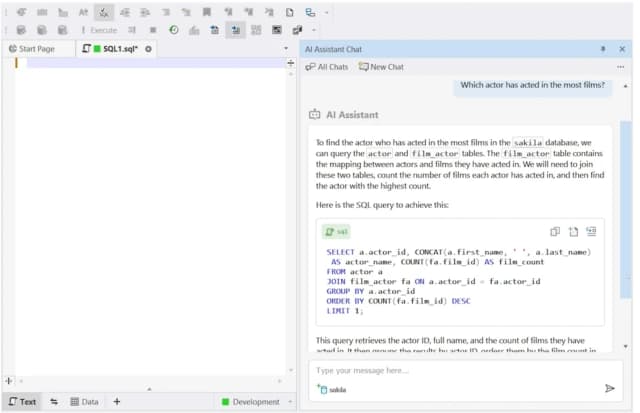Close the AI Assistant Chat panel
Viewport: 640px width, 413px height.
(x=622, y=49)
